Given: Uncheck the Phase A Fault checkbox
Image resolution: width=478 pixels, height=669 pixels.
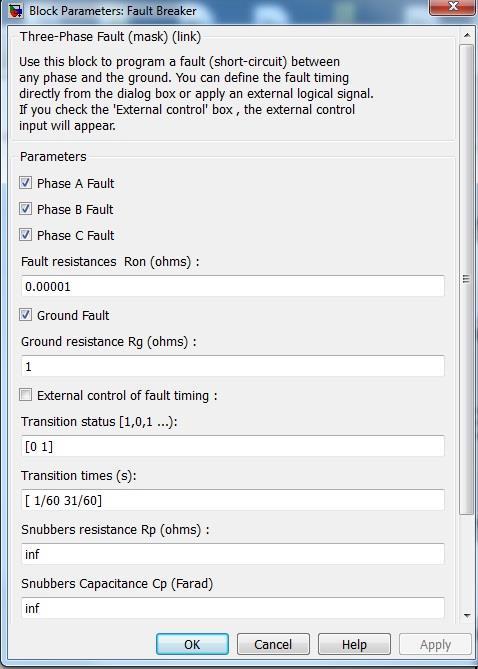Looking at the screenshot, I should coord(25,183).
